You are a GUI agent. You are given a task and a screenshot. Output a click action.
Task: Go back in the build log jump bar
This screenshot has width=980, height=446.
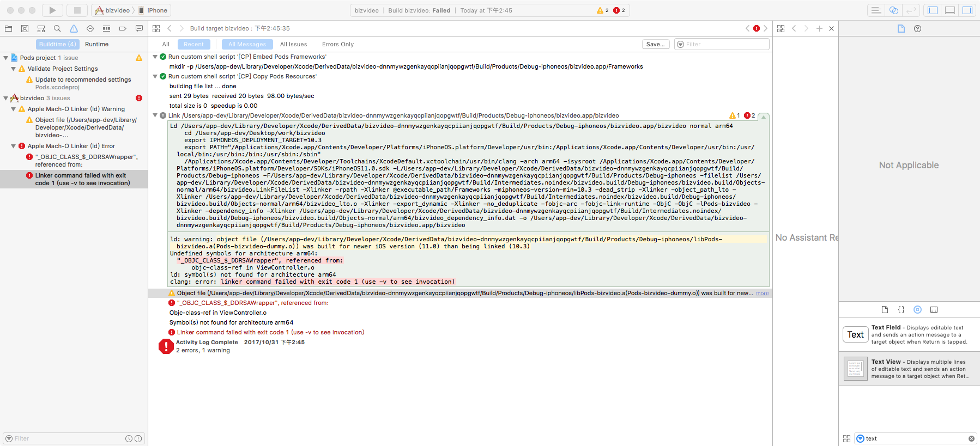170,28
